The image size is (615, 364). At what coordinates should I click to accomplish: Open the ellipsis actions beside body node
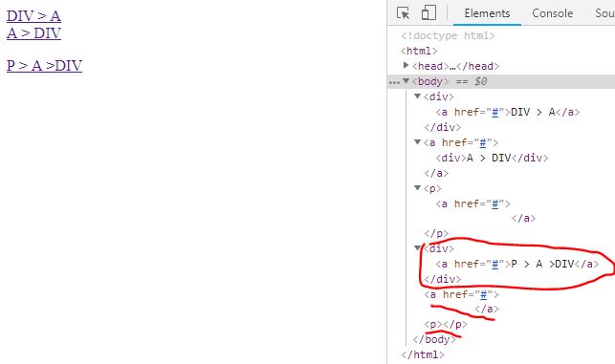tap(394, 82)
